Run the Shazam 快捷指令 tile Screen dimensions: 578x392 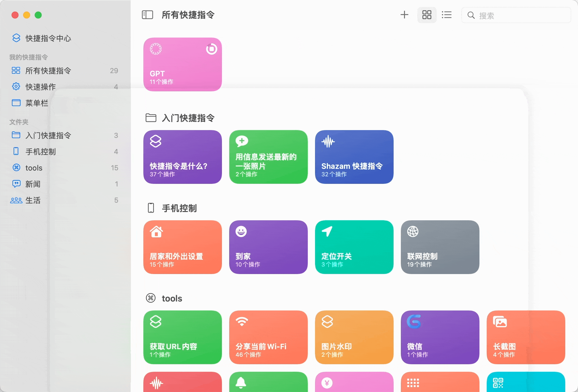pyautogui.click(x=354, y=157)
